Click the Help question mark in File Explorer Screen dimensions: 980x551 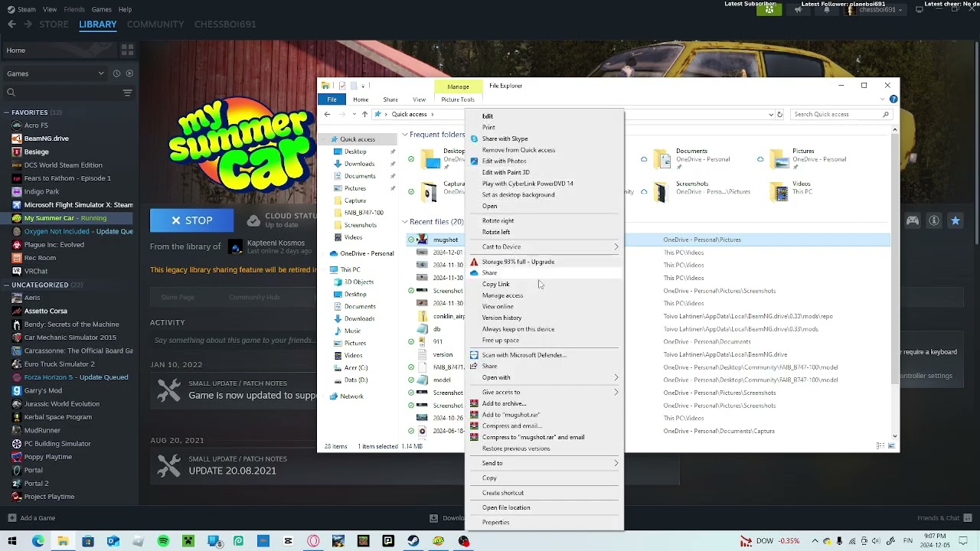tap(893, 99)
